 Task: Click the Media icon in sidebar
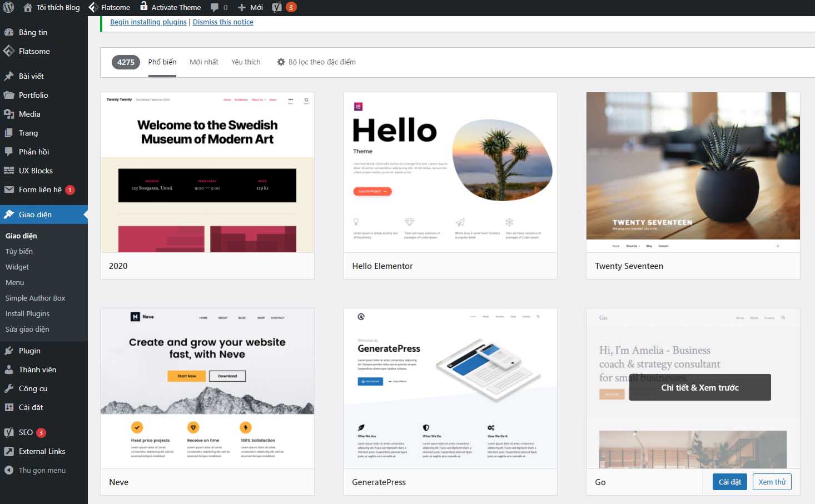tap(9, 114)
